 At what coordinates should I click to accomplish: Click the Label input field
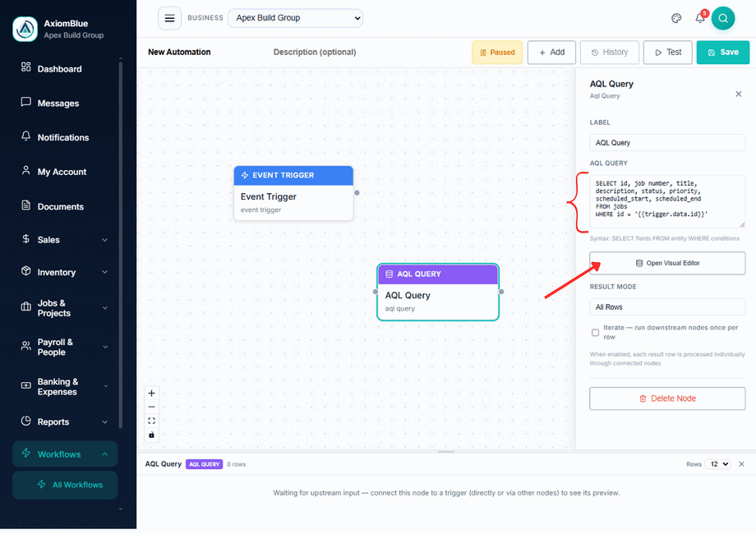pyautogui.click(x=667, y=143)
